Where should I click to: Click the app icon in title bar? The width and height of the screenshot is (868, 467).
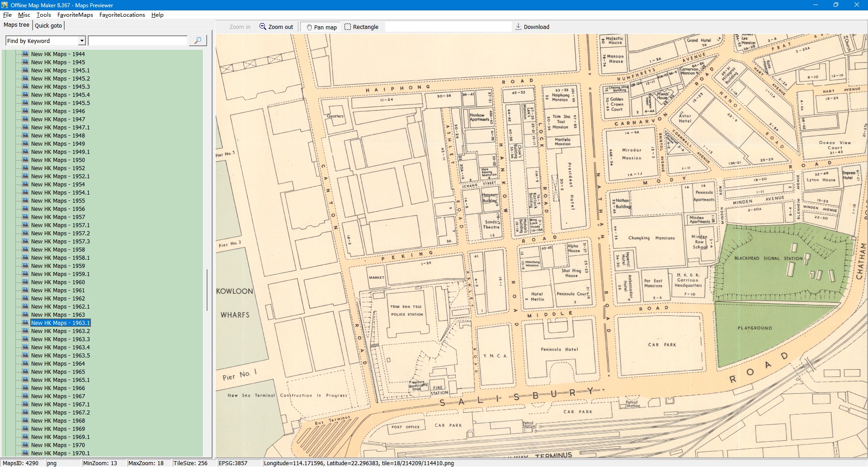[5, 5]
